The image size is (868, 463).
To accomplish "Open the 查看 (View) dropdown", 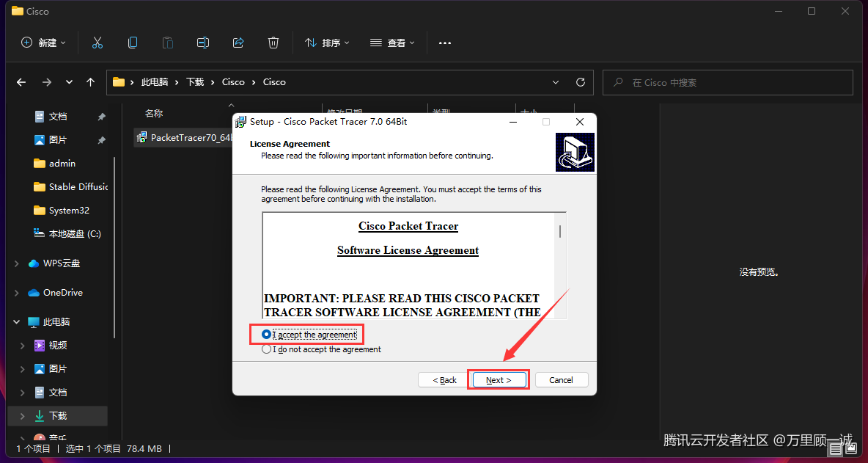I will [x=392, y=43].
